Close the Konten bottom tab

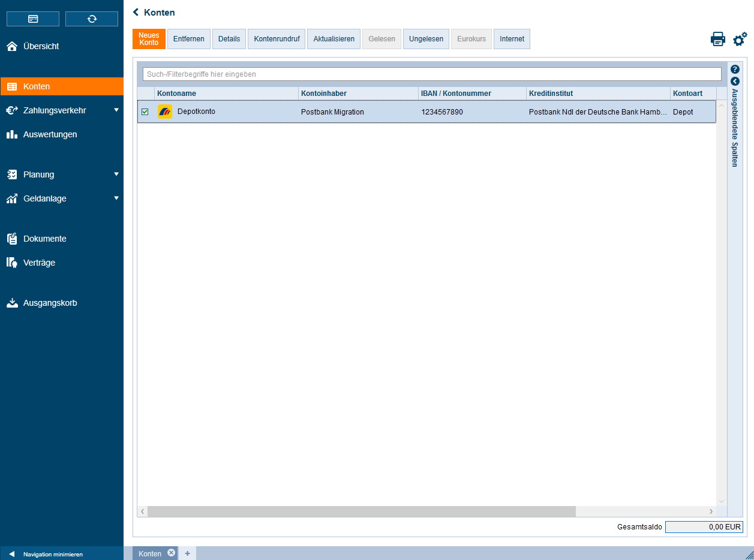[171, 553]
